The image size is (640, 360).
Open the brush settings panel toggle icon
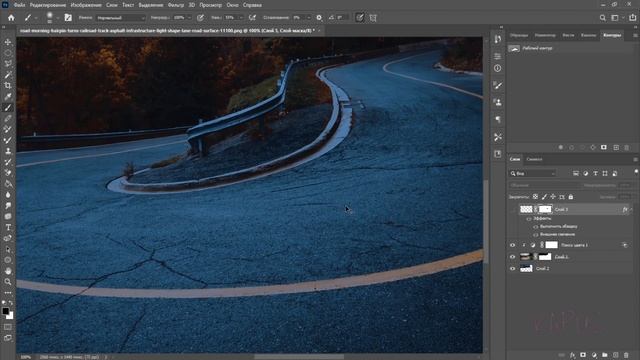tap(68, 18)
